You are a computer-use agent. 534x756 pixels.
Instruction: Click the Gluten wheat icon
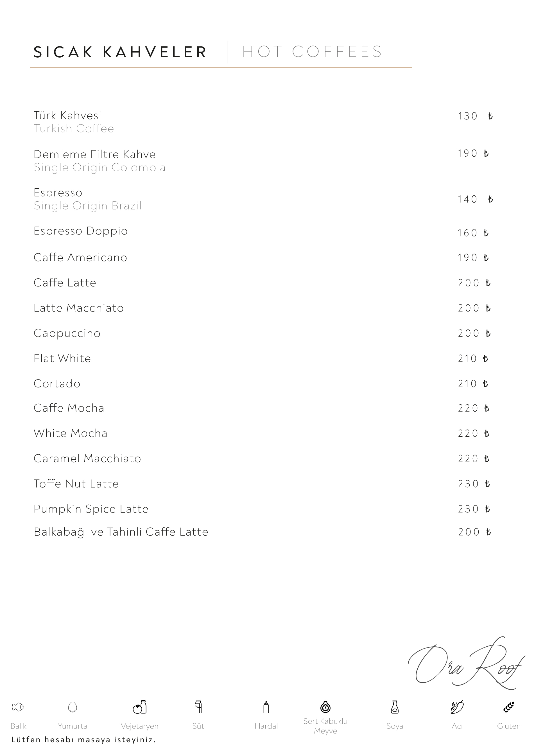509,707
